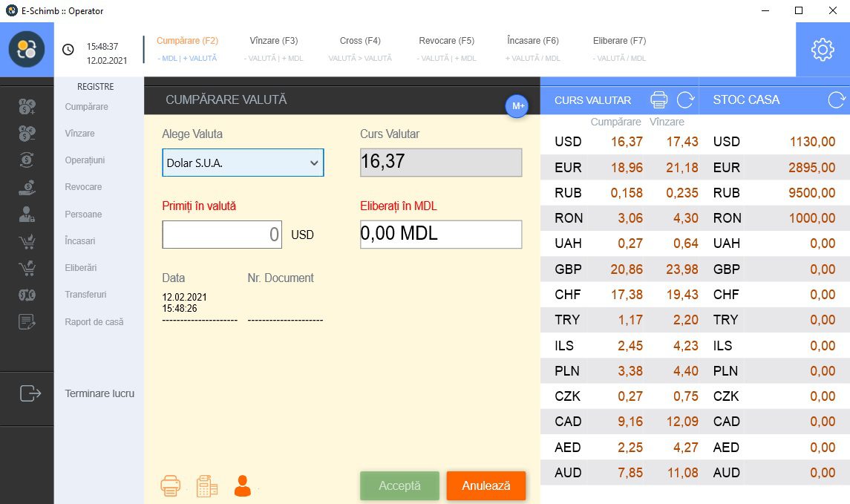Open Operațiuni register link

pos(85,160)
